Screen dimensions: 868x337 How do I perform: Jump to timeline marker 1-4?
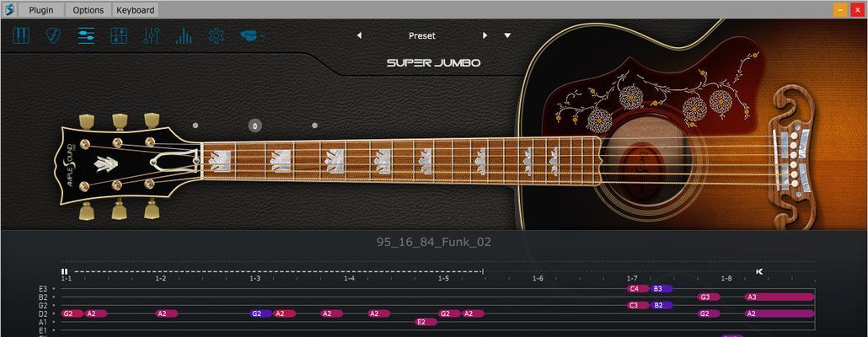click(349, 278)
